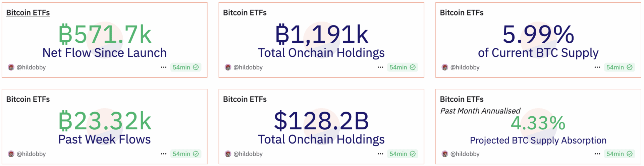Click verified check icon on Supply Absorption card

coord(630,154)
